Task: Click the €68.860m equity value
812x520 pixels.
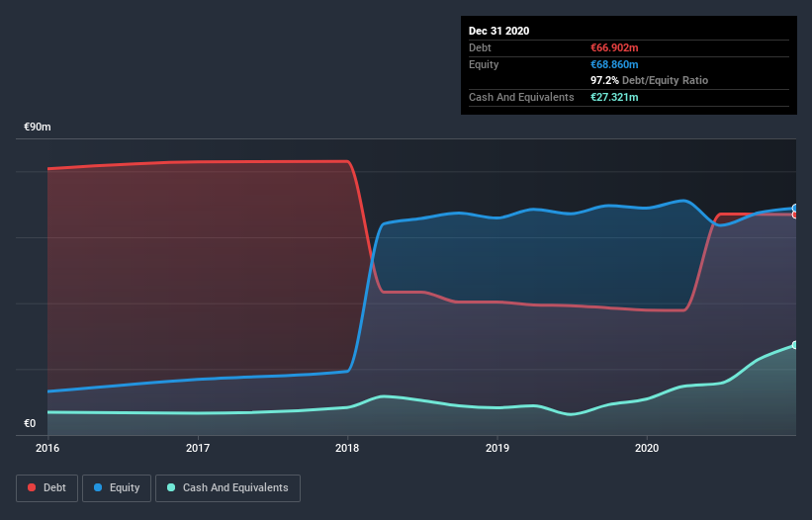Action: coord(614,64)
